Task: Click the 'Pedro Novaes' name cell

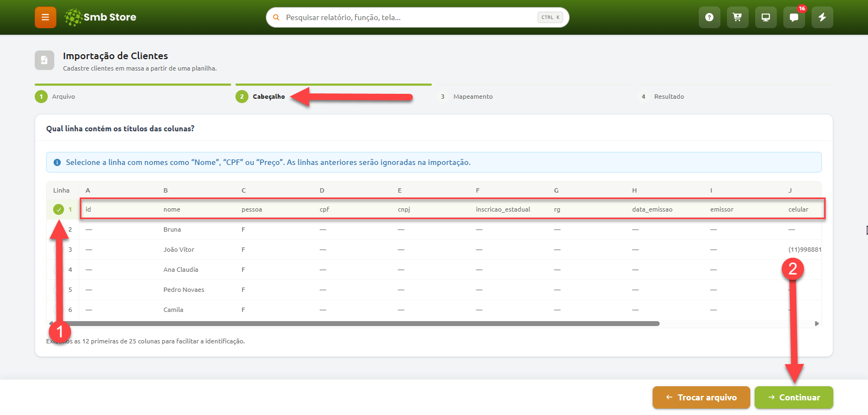Action: coord(184,290)
